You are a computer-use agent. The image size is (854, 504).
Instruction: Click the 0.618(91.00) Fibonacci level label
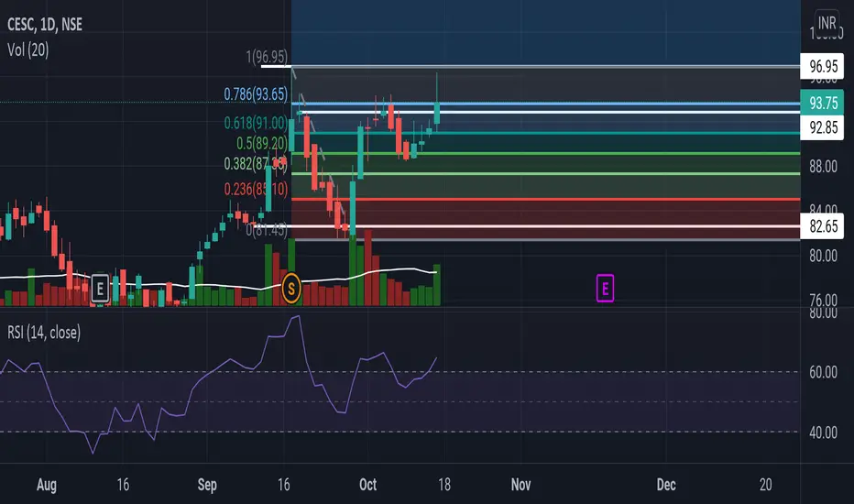click(x=256, y=123)
